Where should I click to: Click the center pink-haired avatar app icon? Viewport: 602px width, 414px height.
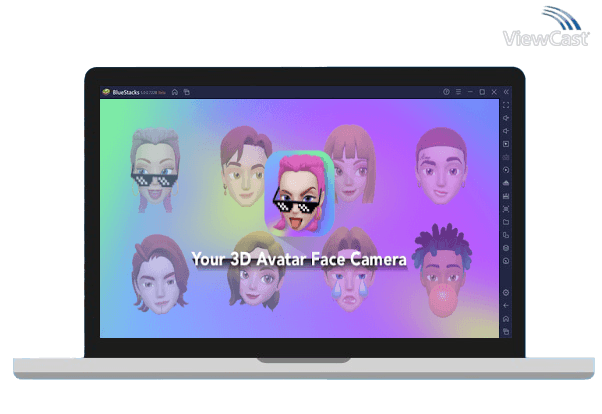299,193
